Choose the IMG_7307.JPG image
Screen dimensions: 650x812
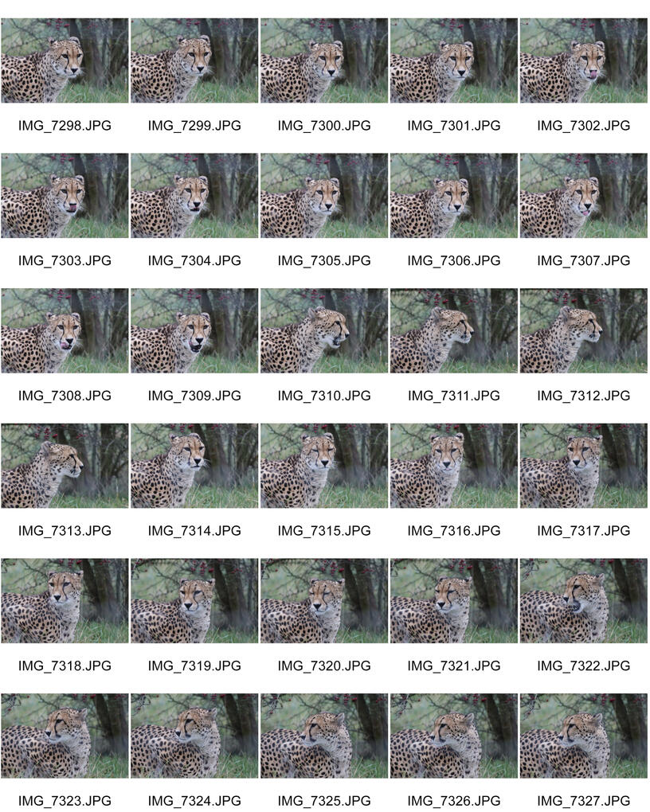pyautogui.click(x=584, y=196)
